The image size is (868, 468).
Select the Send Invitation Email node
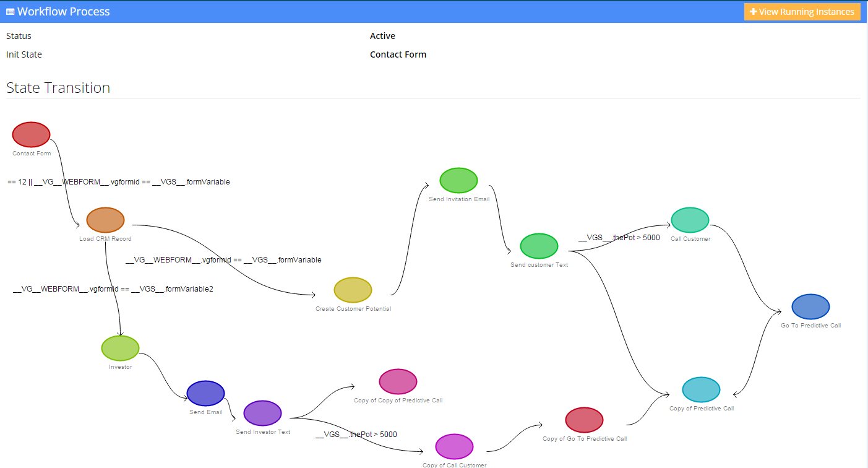pos(458,180)
